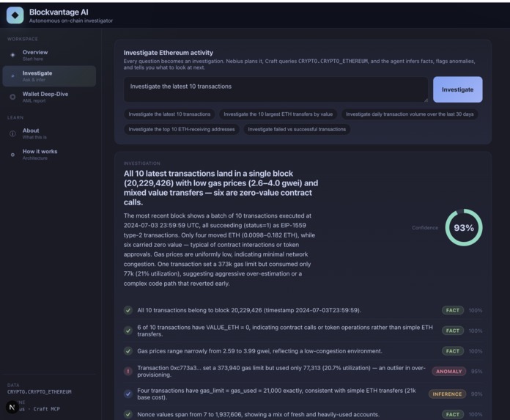The height and width of the screenshot is (420, 510).
Task: Click the 'Confidence' label
Action: [x=425, y=228]
